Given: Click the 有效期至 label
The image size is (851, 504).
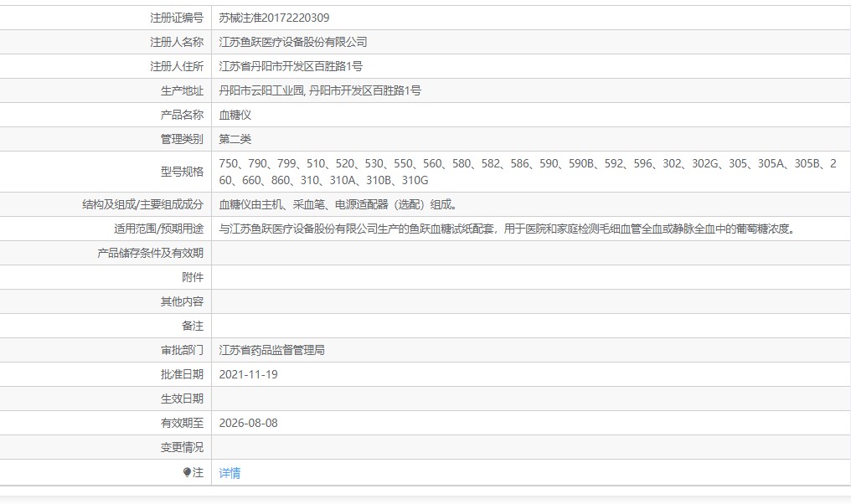Looking at the screenshot, I should 182,423.
